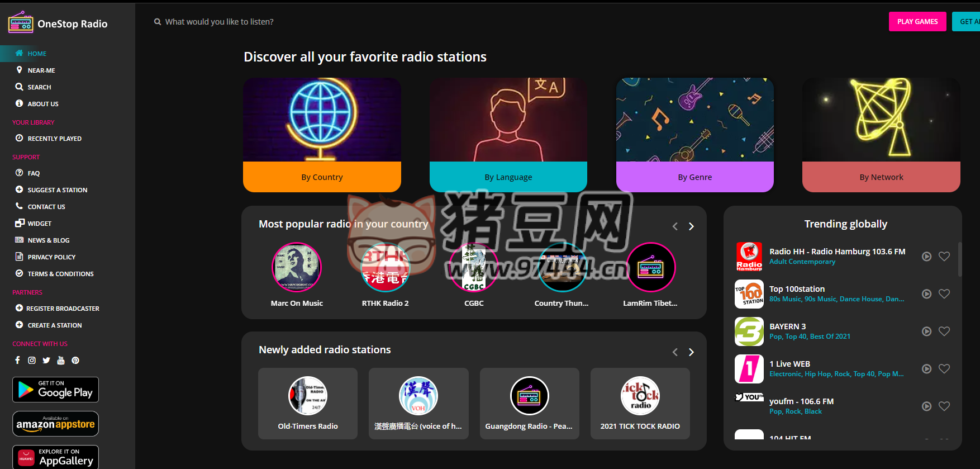Screen dimensions: 980x469
Task: Open voice of h... radio card
Action: (x=418, y=404)
